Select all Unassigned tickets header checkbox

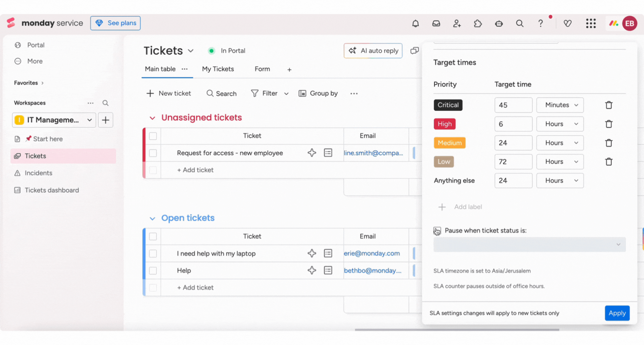coord(153,136)
